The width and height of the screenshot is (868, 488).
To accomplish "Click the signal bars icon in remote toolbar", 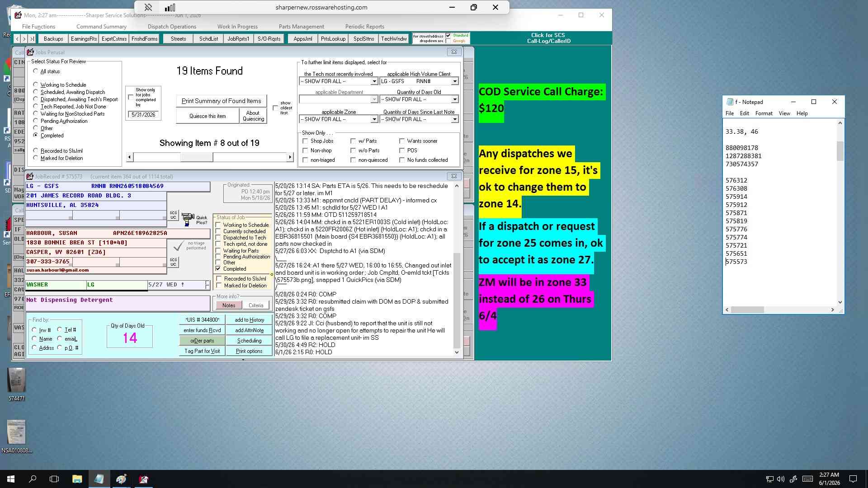I will [x=170, y=7].
